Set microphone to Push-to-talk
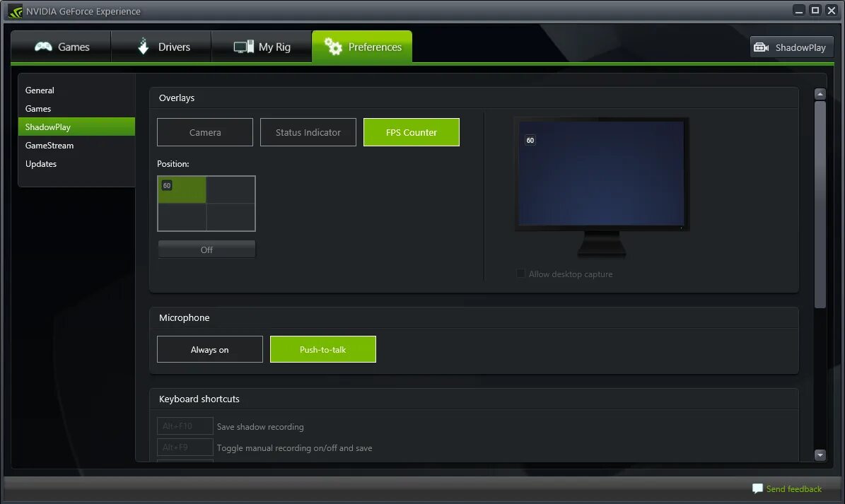Viewport: 845px width, 504px height. pyautogui.click(x=323, y=349)
